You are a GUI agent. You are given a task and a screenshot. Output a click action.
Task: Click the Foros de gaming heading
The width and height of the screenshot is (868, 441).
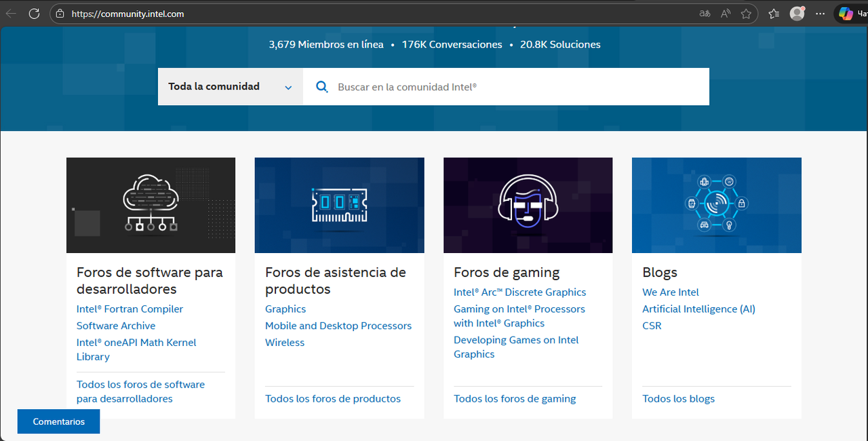507,273
